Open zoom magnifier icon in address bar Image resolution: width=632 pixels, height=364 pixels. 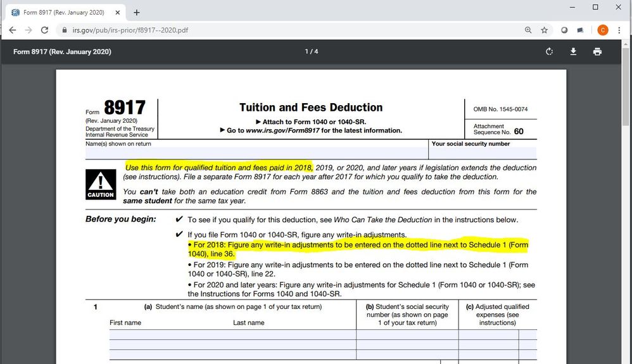click(x=528, y=30)
